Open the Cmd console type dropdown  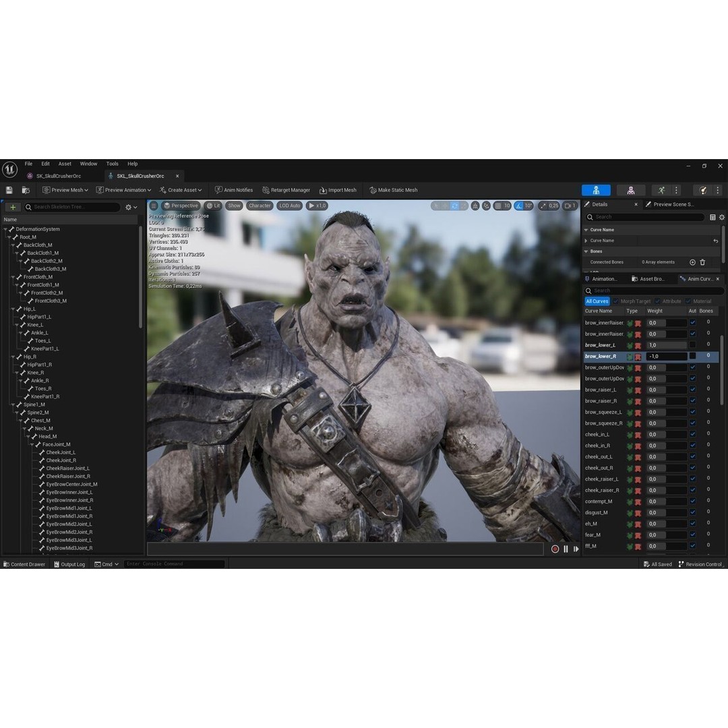[107, 565]
